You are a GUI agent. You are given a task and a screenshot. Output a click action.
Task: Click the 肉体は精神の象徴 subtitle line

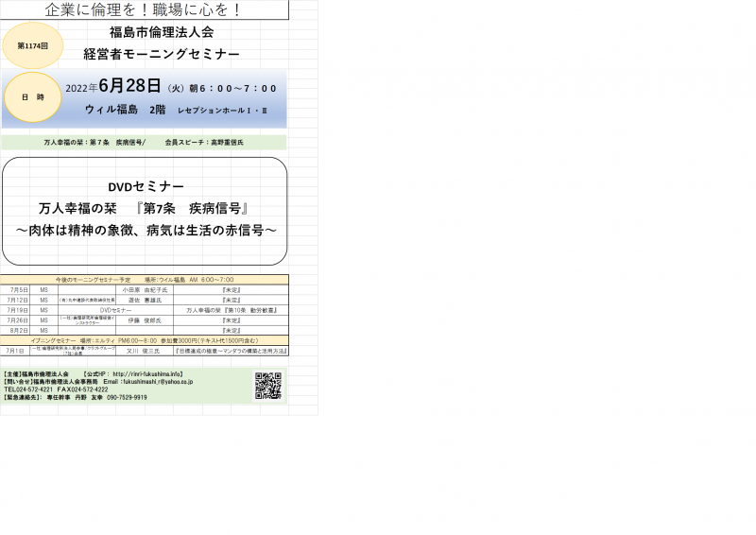[146, 230]
